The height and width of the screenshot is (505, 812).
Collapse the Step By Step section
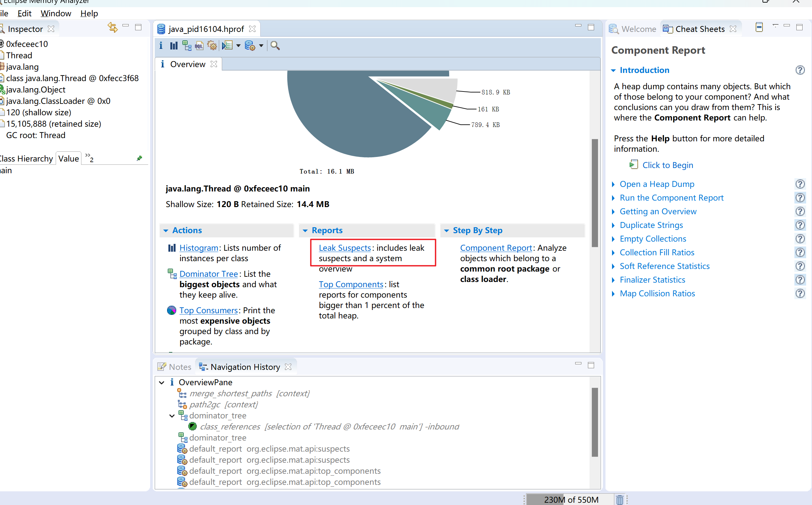coord(446,231)
